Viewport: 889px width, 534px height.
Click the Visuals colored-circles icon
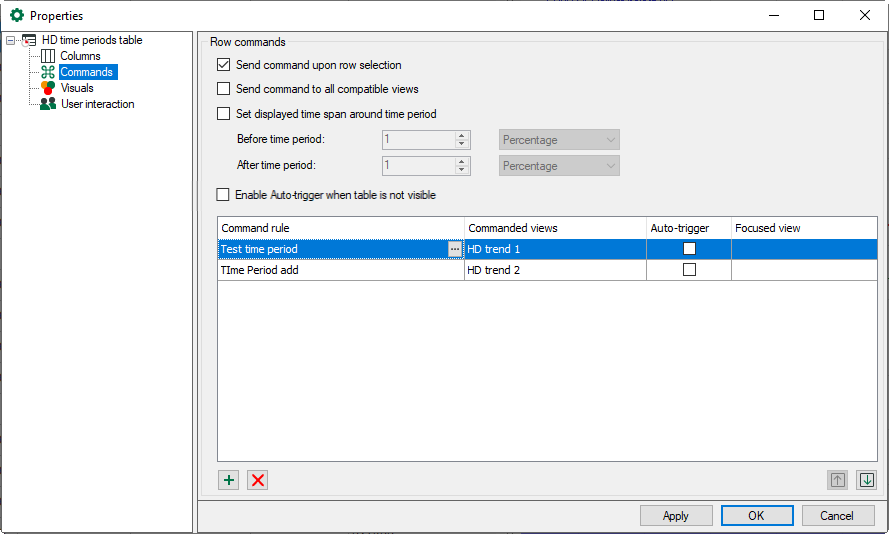point(48,88)
